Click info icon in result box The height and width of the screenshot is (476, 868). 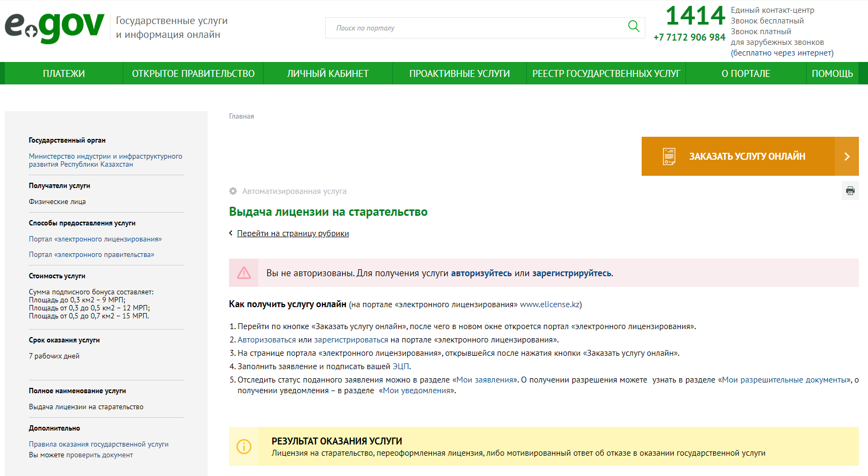tap(244, 447)
